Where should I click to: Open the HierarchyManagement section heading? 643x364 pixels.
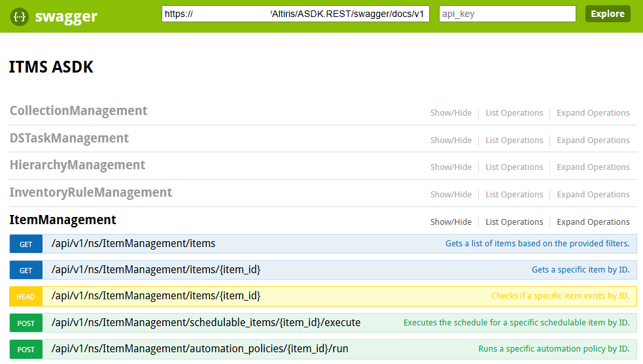(77, 165)
